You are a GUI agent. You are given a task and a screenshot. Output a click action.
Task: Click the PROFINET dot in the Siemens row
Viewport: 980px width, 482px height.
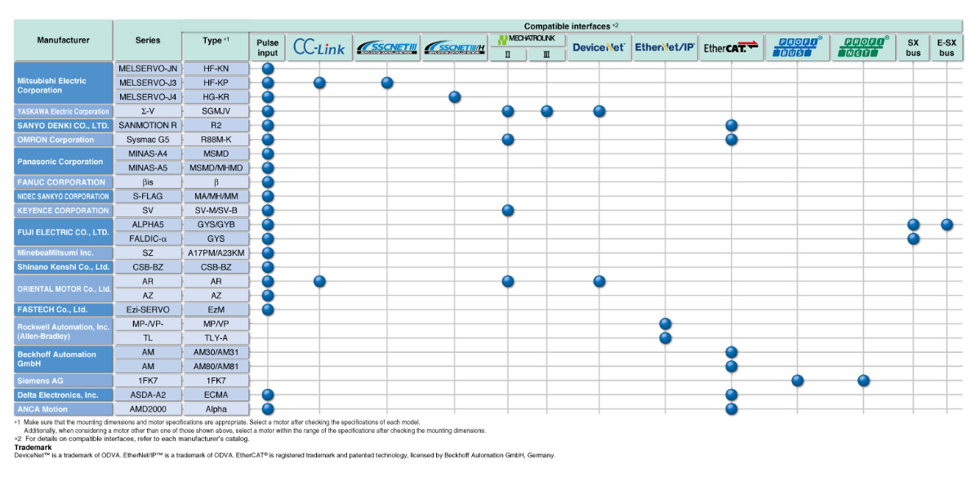point(863,381)
